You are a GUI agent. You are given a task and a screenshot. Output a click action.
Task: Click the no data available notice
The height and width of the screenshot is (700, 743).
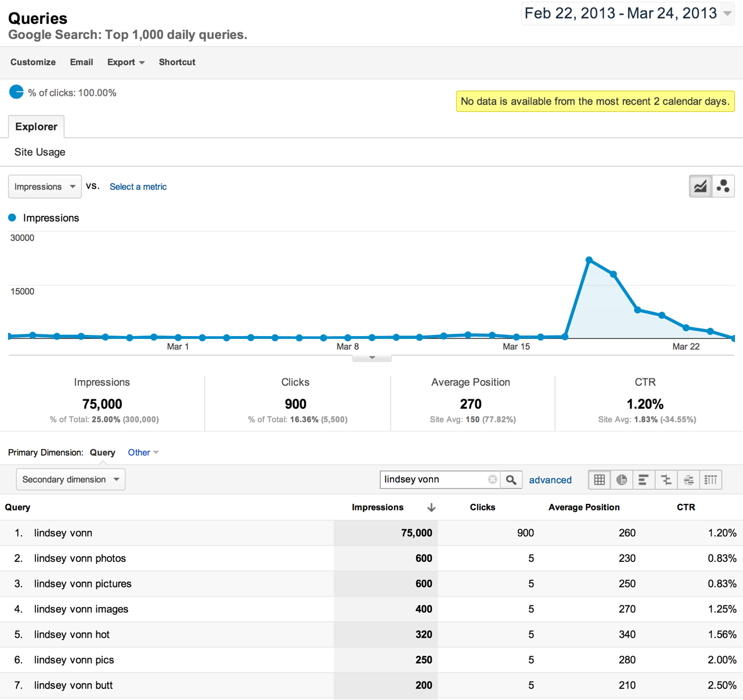coord(595,102)
